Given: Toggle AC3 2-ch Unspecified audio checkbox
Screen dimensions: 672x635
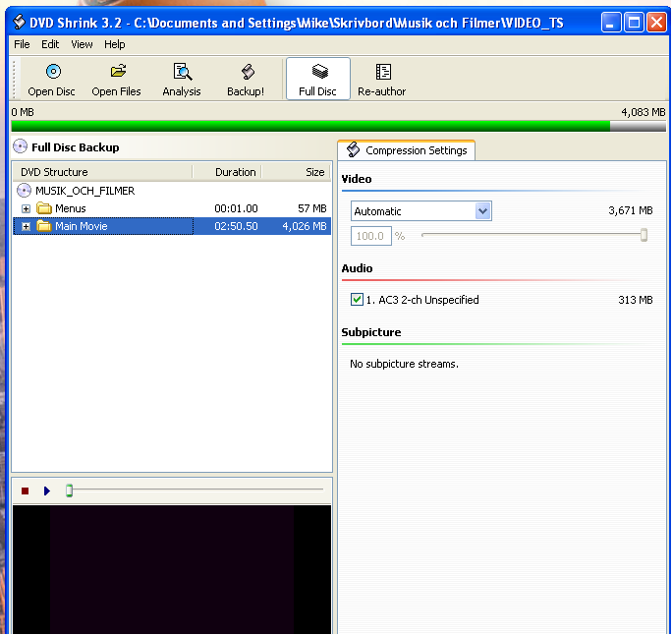Looking at the screenshot, I should pyautogui.click(x=357, y=299).
